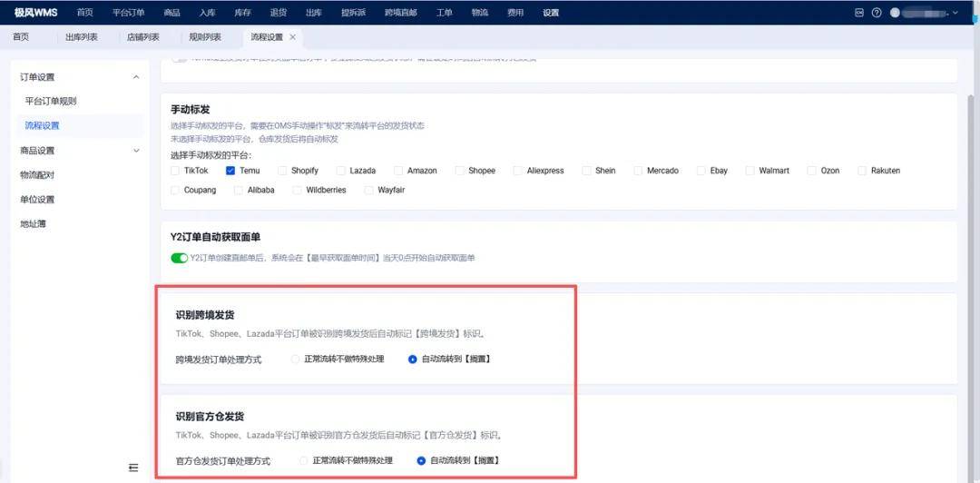Close the 流程设置 tab
The width and height of the screenshot is (980, 483).
pos(292,37)
